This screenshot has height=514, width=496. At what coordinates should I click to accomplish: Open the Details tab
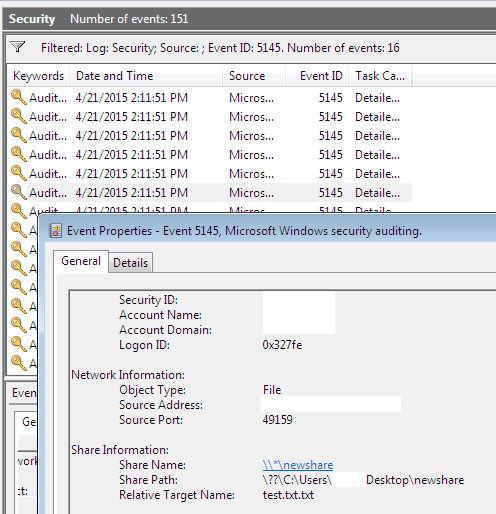click(x=130, y=263)
